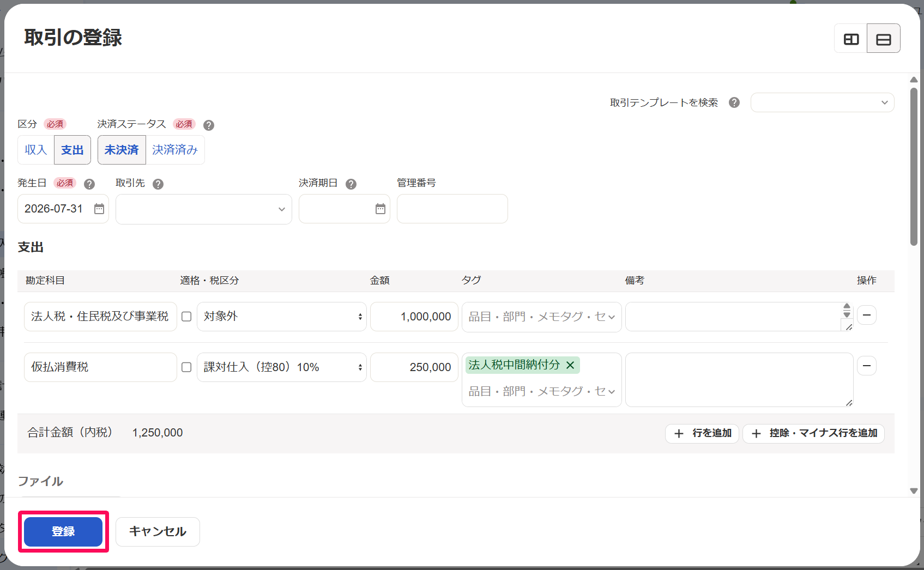Viewport: 924px width, 570px height.
Task: Open calendar picker for 決済期日
Action: (x=381, y=209)
